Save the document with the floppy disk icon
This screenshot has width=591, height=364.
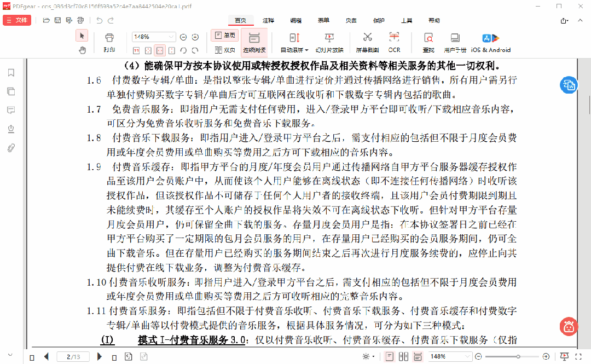tap(57, 20)
